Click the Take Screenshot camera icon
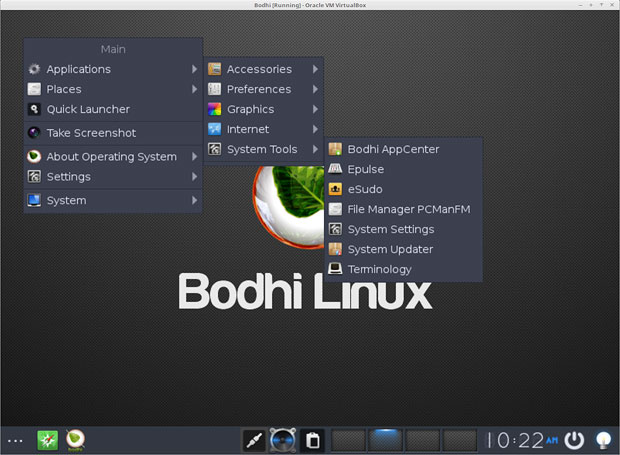 point(34,133)
